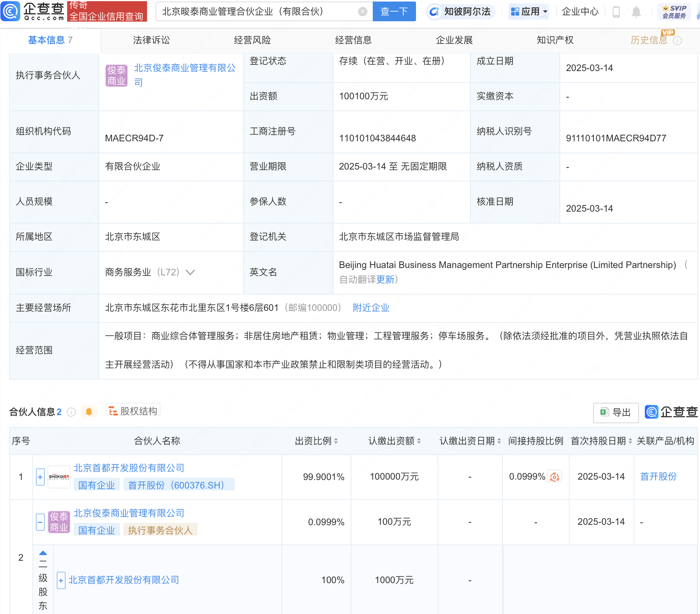
Task: Click the 国有企业 tag in row 1
Action: 96,485
